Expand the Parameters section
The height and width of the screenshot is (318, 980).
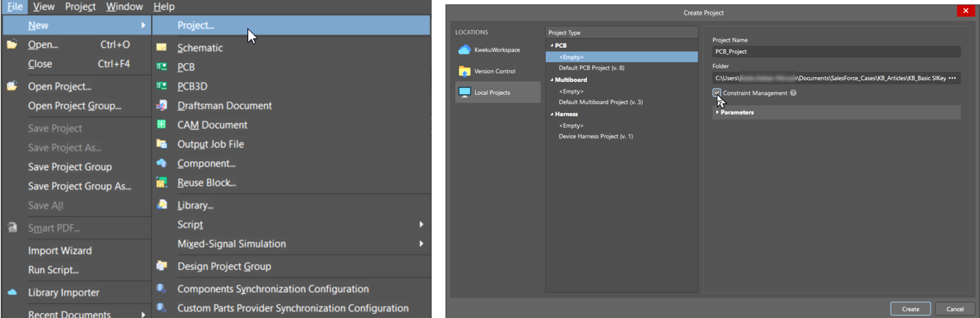coord(718,112)
